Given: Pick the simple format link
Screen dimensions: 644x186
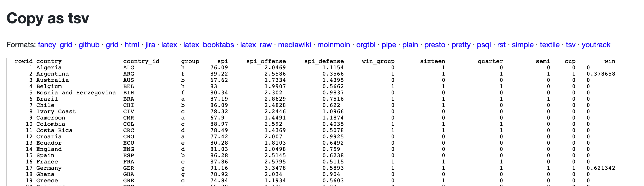Looking at the screenshot, I should pos(523,45).
